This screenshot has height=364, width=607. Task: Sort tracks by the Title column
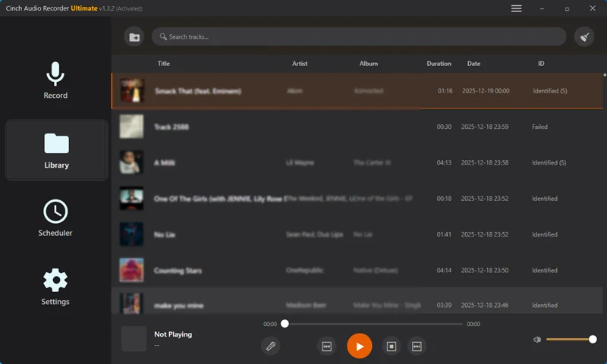[164, 64]
